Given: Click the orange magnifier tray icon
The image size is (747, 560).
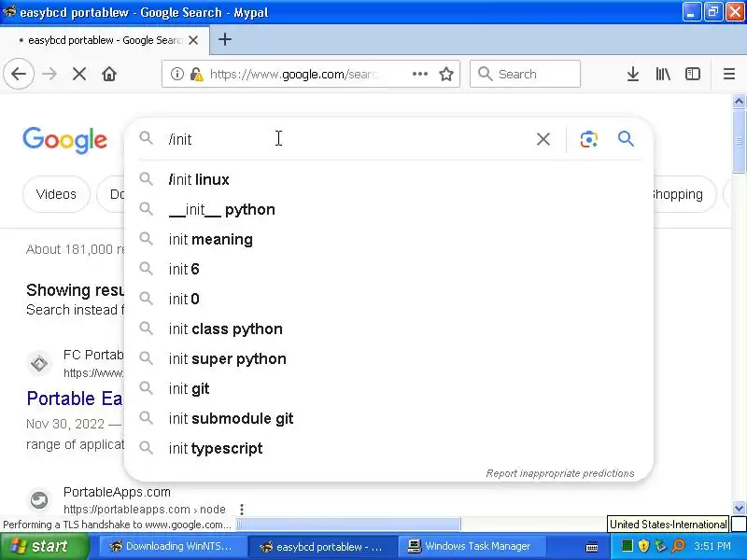Looking at the screenshot, I should coord(678,546).
